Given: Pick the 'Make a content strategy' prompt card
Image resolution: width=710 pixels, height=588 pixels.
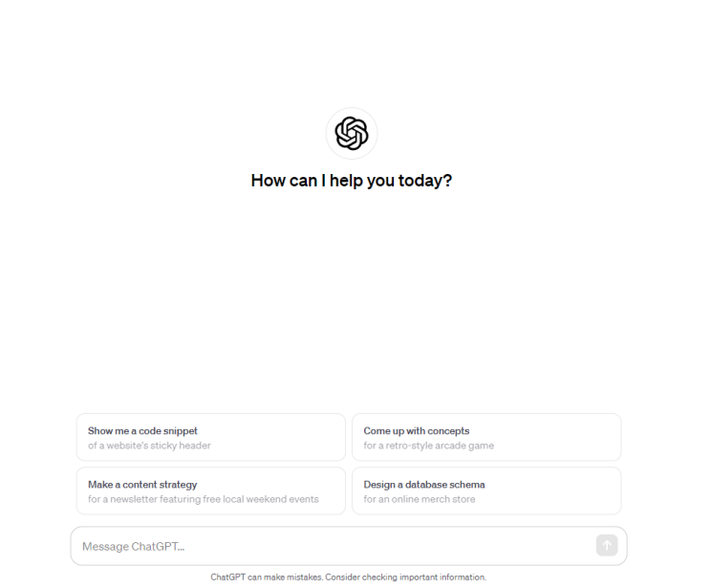Looking at the screenshot, I should [x=142, y=485].
